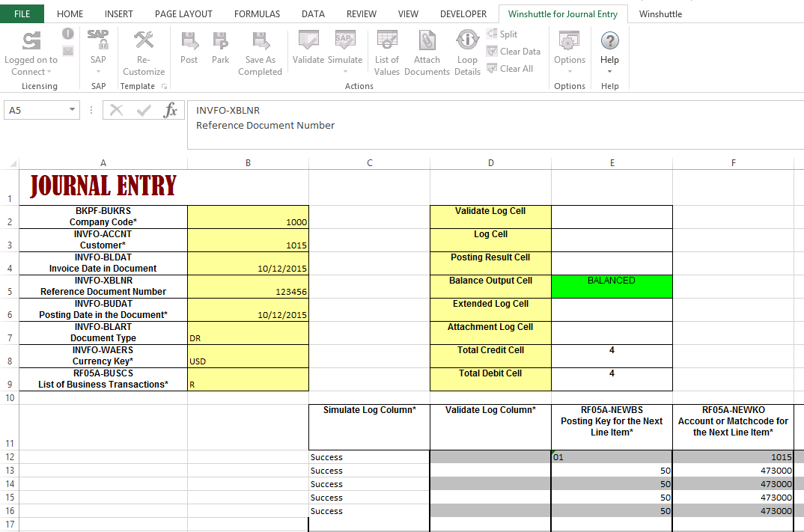Click the Options gear icon
Image resolution: width=804 pixels, height=532 pixels.
[x=569, y=40]
